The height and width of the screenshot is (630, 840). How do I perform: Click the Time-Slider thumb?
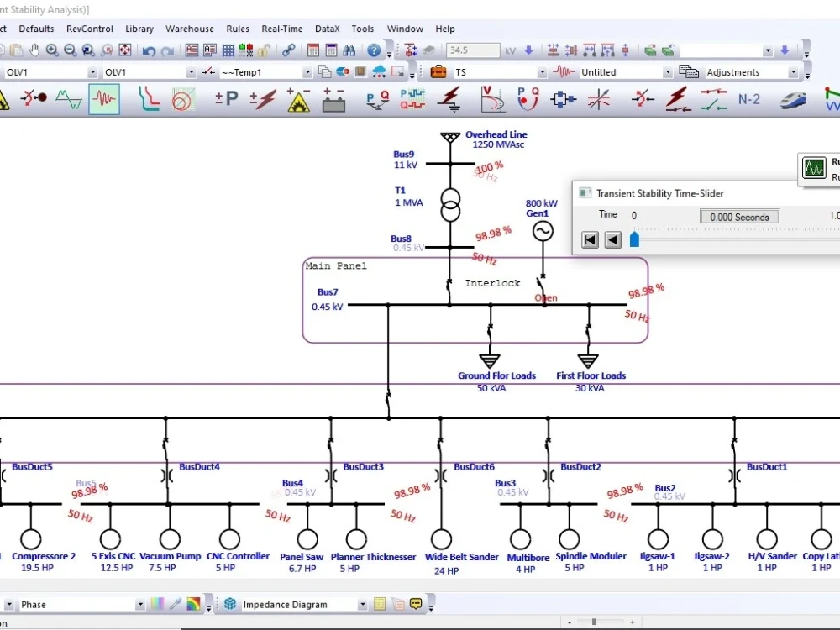(634, 239)
